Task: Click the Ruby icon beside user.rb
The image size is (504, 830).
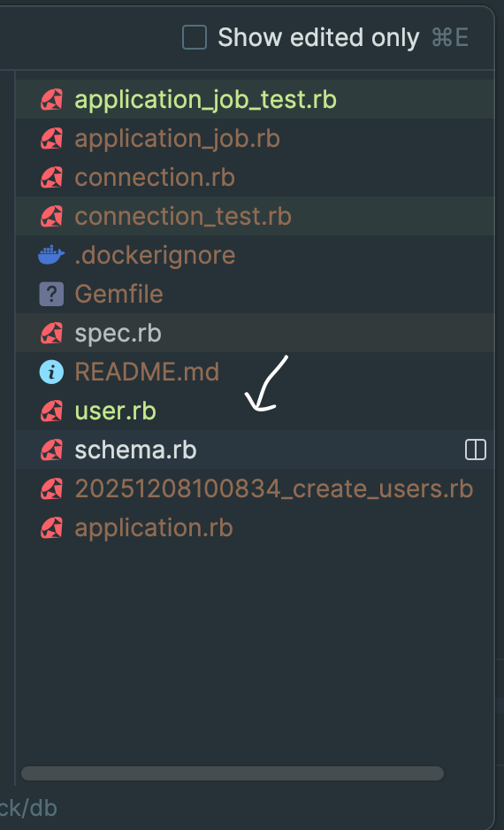Action: [51, 411]
